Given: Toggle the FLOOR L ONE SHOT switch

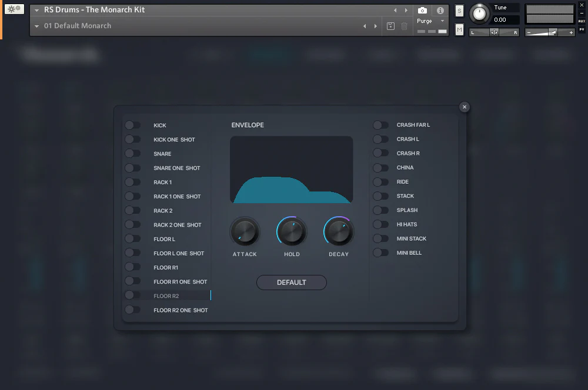Looking at the screenshot, I should tap(133, 253).
